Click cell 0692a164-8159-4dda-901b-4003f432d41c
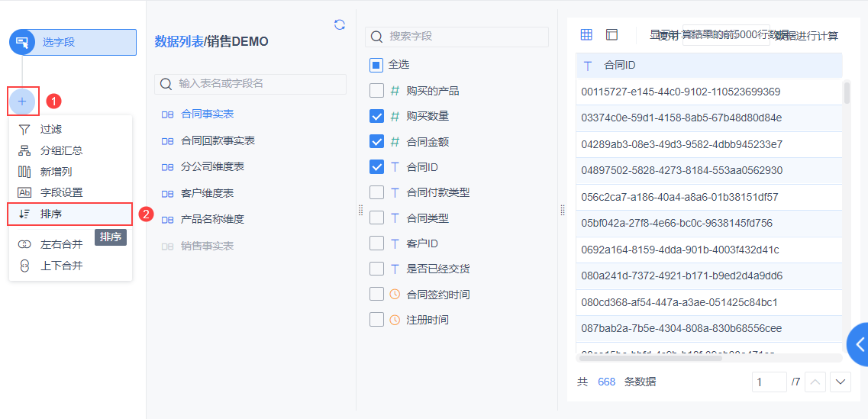868x419 pixels. click(x=709, y=250)
